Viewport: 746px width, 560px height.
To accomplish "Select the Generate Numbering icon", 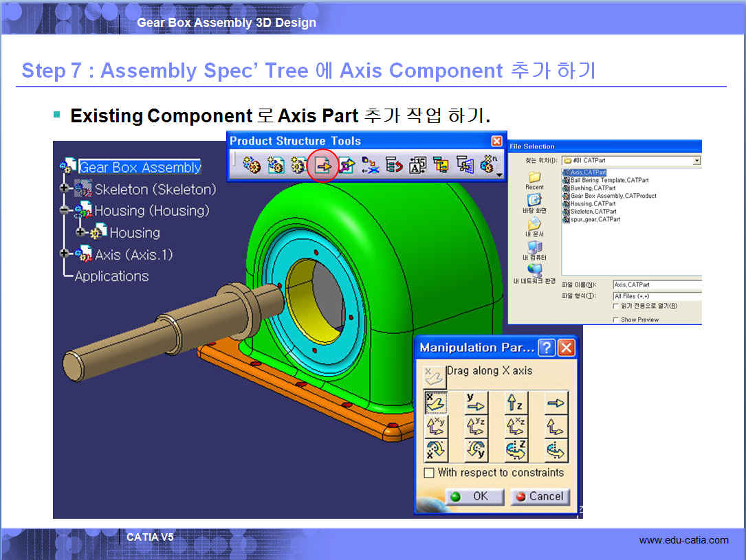I will coord(417,165).
